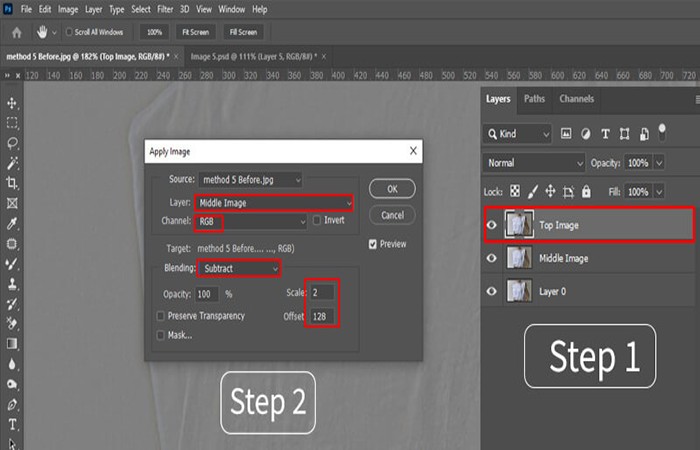Screen dimensions: 700x450
Task: Open the Filter menu
Action: [165, 9]
